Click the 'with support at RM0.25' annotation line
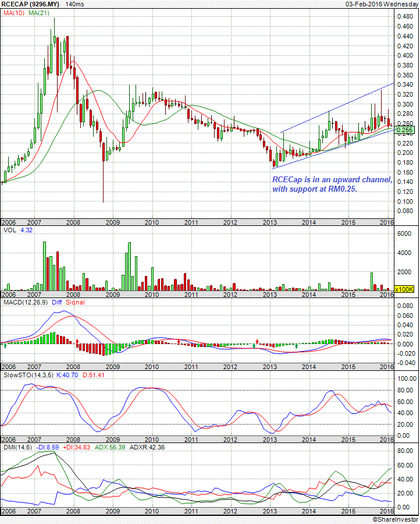The image size is (420, 524). pyautogui.click(x=315, y=189)
